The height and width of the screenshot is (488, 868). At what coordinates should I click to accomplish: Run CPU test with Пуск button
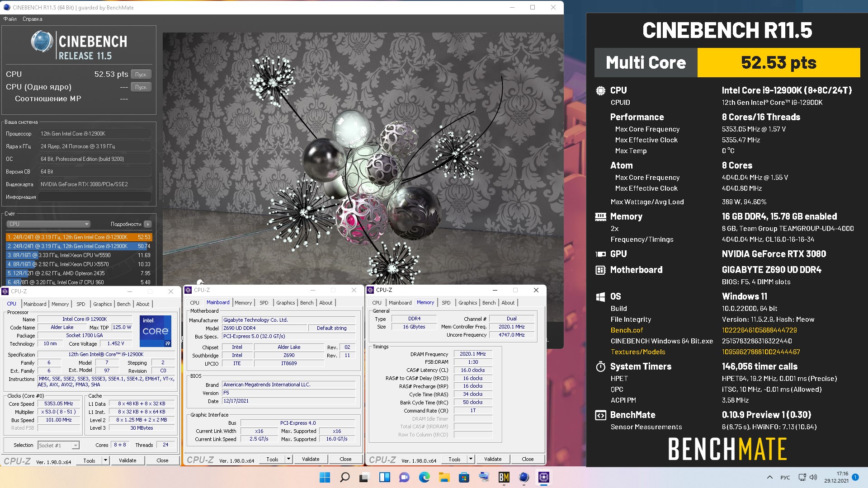coord(141,74)
